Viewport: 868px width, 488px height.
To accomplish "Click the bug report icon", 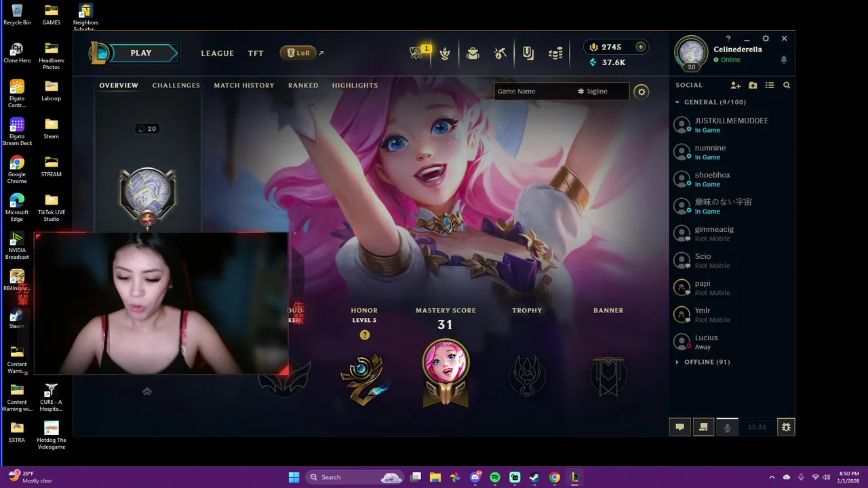I will coord(785,427).
